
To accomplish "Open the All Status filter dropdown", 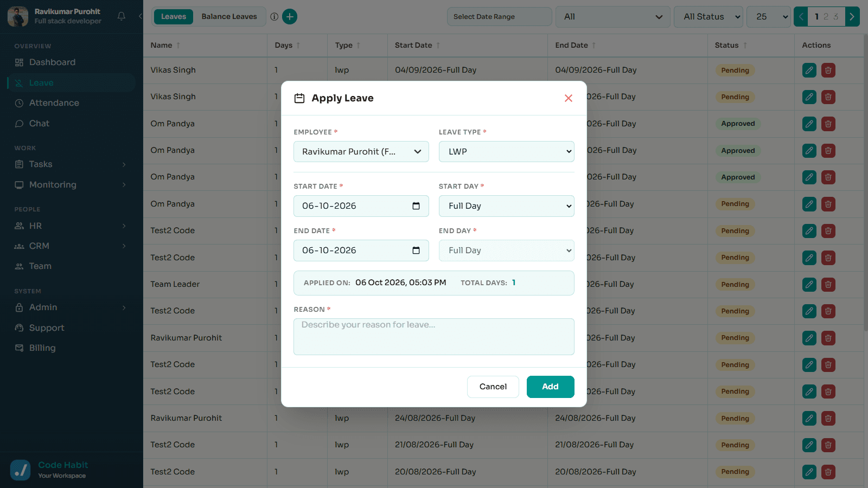I will (x=709, y=17).
